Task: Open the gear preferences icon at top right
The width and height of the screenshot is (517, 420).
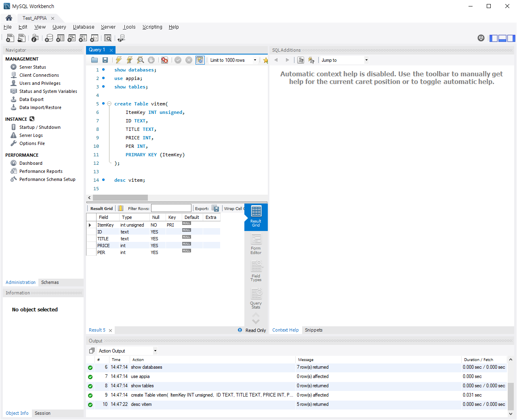Action: (x=481, y=38)
